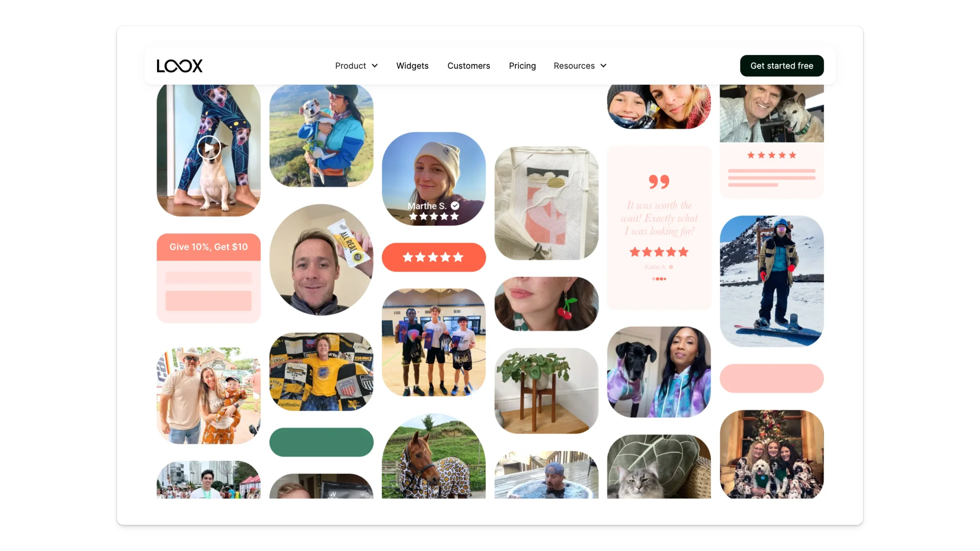
Task: Expand the Product dropdown chevron
Action: pos(375,66)
